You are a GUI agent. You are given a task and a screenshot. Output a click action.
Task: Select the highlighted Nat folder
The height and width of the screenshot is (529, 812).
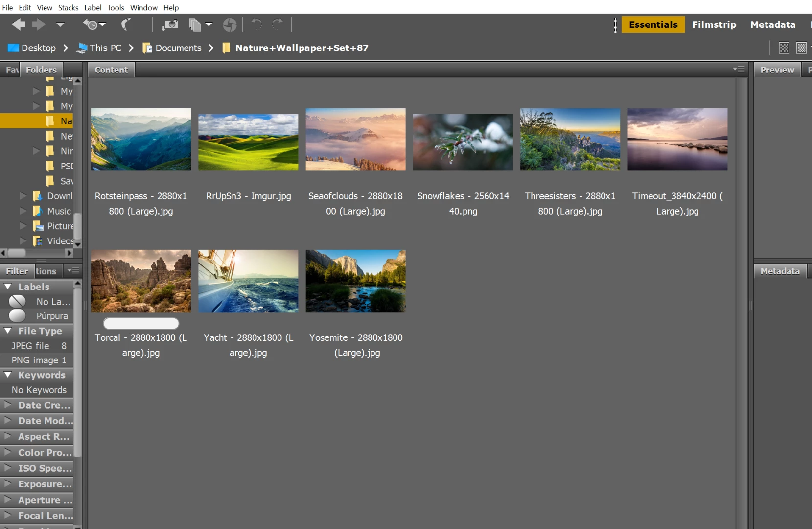pos(37,121)
